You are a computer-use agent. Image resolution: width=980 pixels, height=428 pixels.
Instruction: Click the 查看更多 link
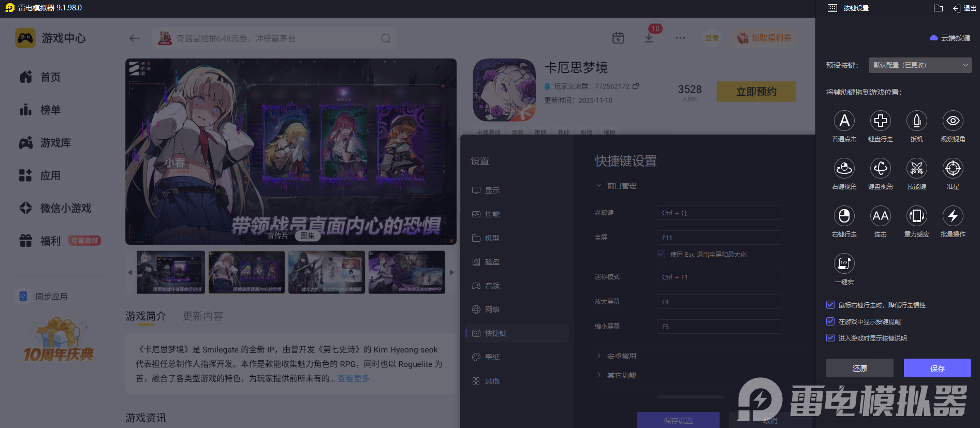click(354, 378)
